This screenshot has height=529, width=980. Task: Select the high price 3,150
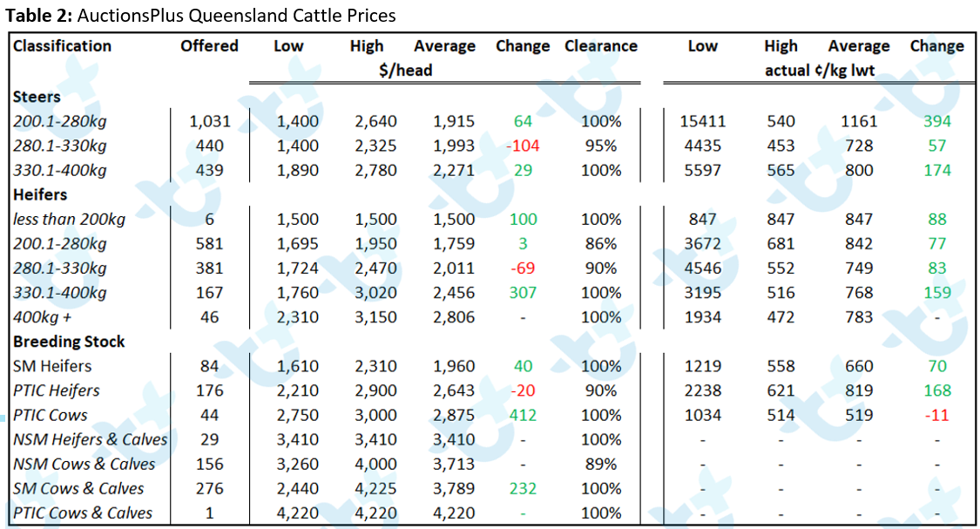pos(375,317)
